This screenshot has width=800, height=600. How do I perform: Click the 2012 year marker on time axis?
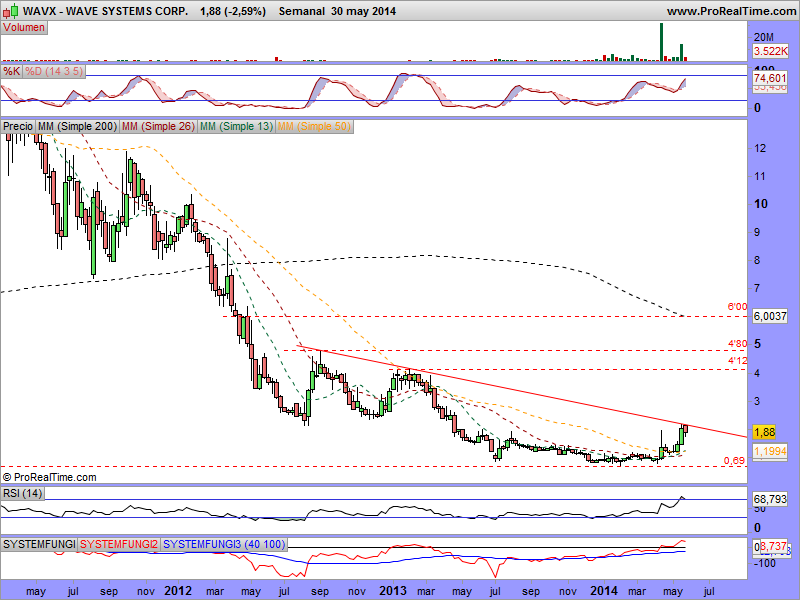point(178,591)
